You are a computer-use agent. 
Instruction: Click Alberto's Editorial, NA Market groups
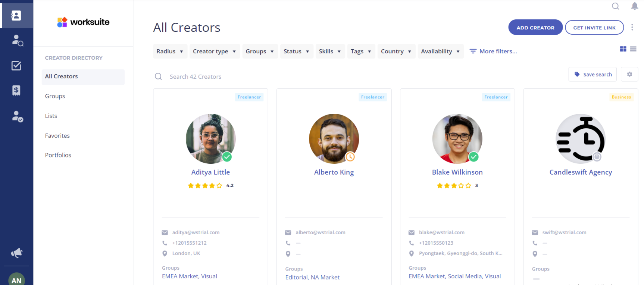click(x=312, y=278)
